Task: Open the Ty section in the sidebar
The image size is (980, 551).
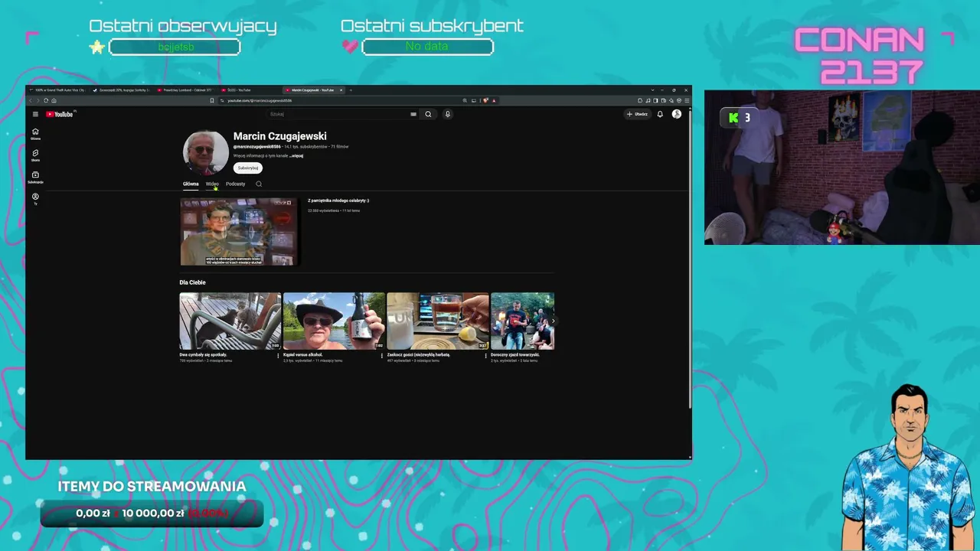Action: (x=35, y=199)
